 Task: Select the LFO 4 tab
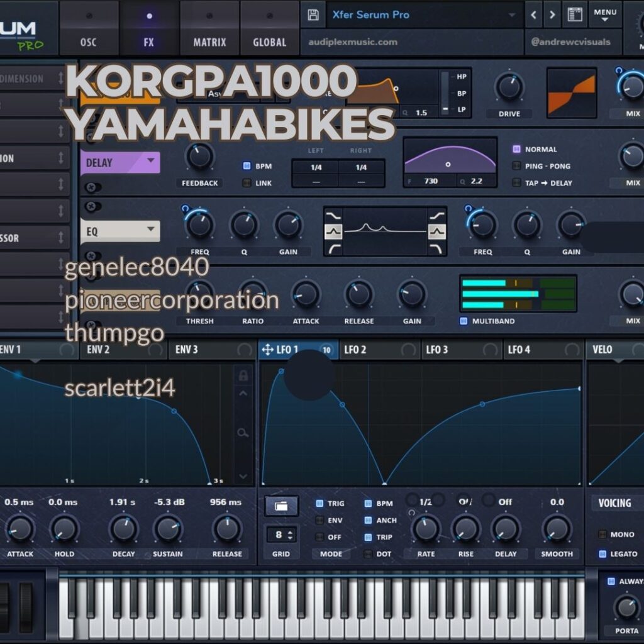coord(543,350)
